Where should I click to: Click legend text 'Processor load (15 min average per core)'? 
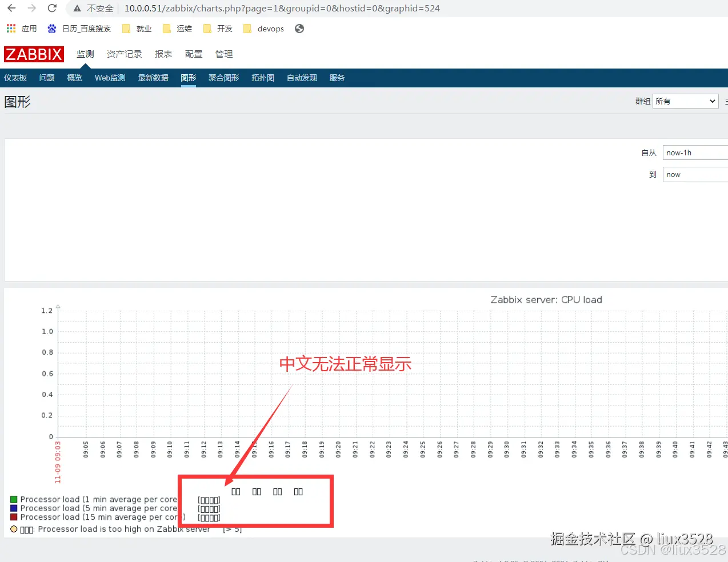pyautogui.click(x=103, y=517)
